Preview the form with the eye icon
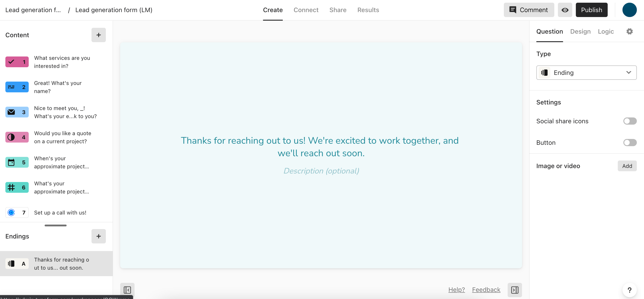Screen dimensions: 644x299 [565, 10]
